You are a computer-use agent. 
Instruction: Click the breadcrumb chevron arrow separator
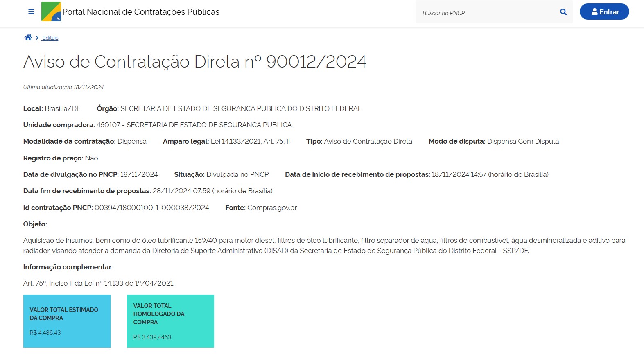[37, 38]
